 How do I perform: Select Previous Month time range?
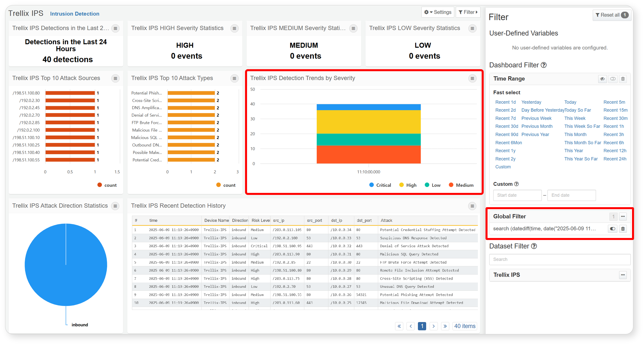coord(537,127)
